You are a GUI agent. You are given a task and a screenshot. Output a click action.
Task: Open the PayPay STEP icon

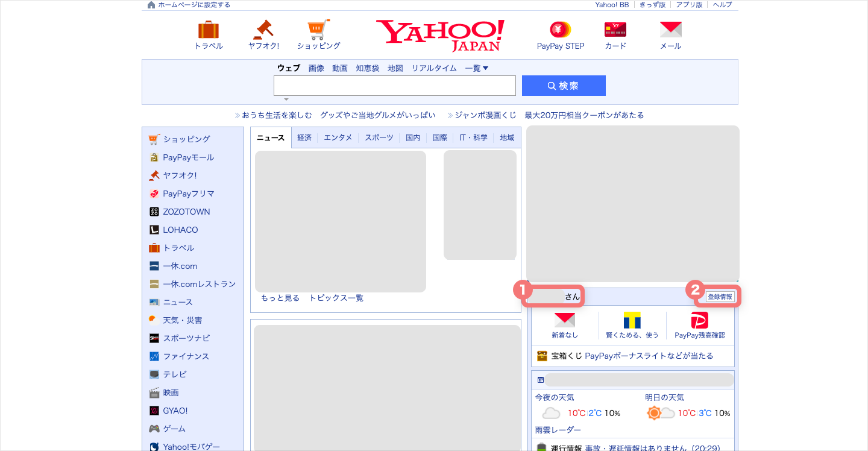(561, 30)
